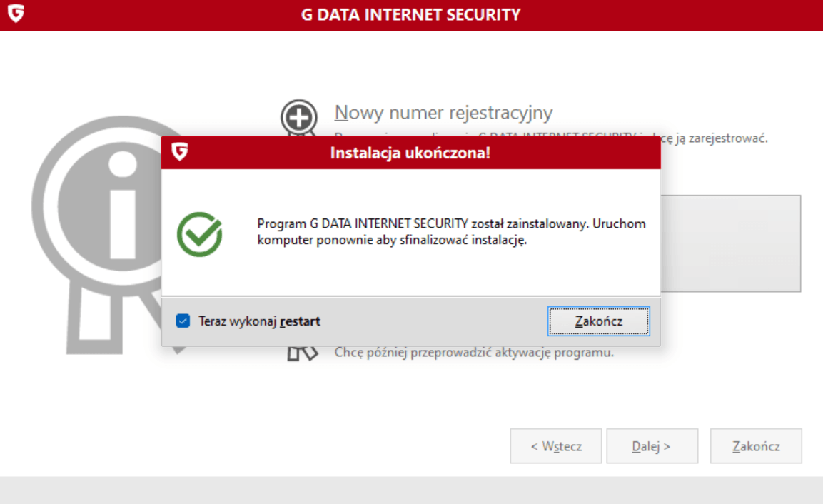This screenshot has height=504, width=823.
Task: Uncheck the Teraz wykonaj restart checkbox
Action: 183,321
